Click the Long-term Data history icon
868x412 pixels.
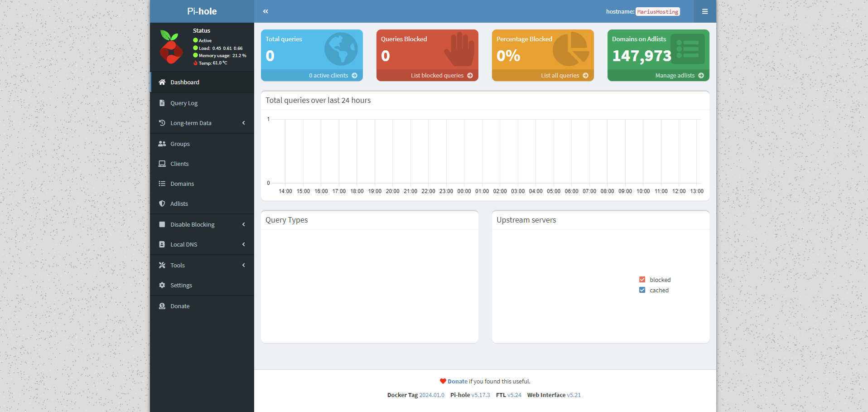[162, 123]
